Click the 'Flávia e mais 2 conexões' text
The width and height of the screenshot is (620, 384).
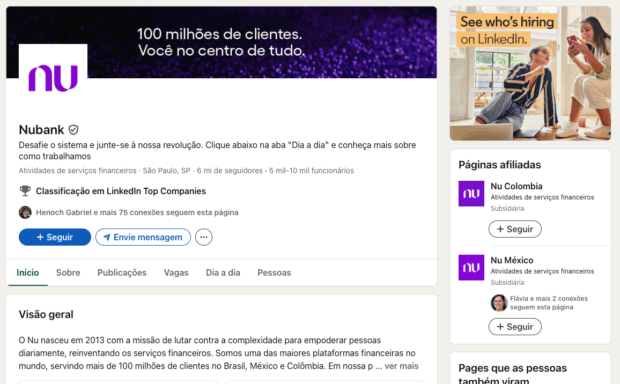548,303
